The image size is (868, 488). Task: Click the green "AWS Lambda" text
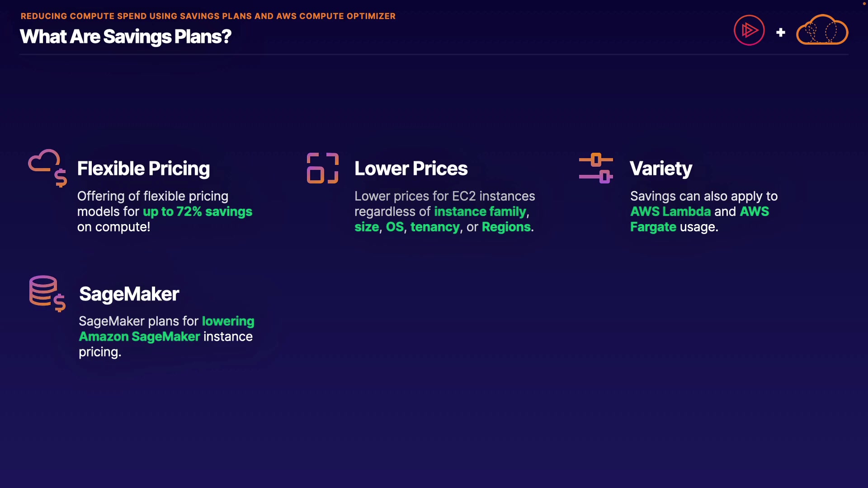[x=670, y=211]
